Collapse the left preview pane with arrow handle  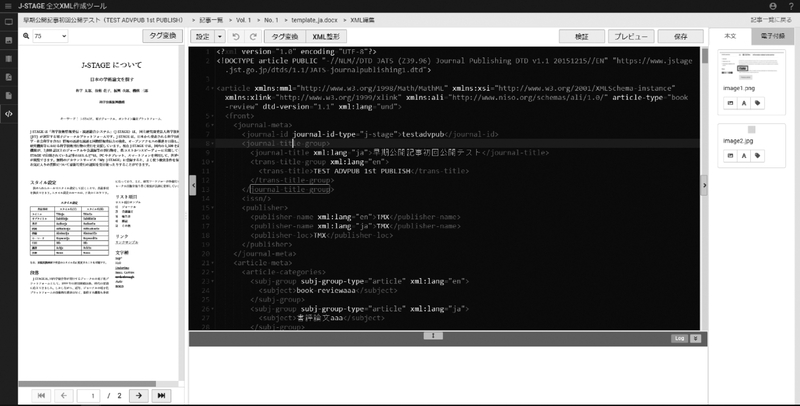pyautogui.click(x=192, y=185)
